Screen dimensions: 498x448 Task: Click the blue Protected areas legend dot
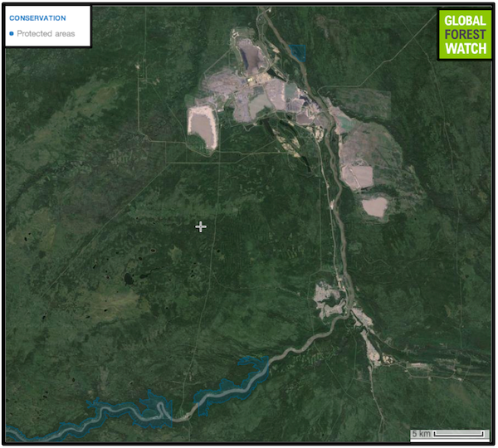12,34
